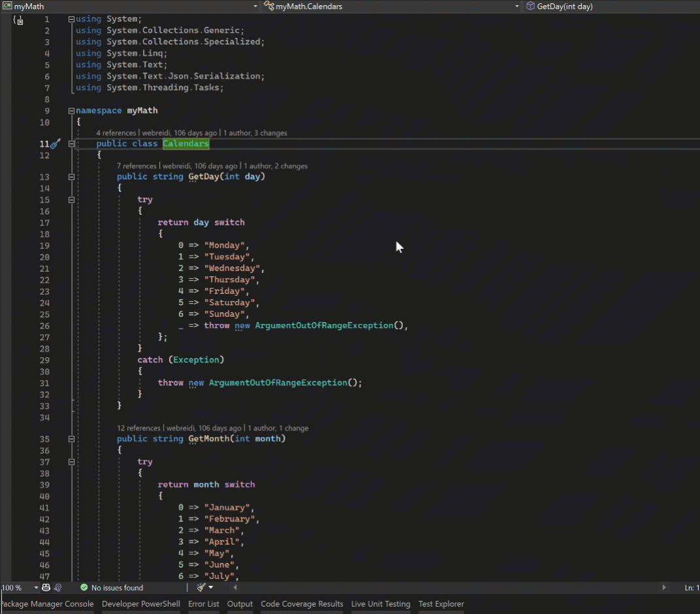Open the myMath project navigation dropdown
Viewport: 700px width, 614px height.
(x=255, y=5)
